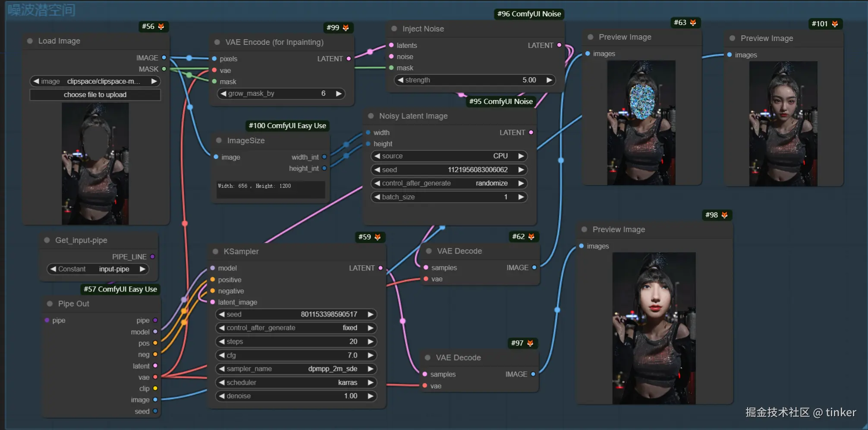Click the IMAGE output port on Load Image
Screen dimensions: 868x430
click(164, 58)
